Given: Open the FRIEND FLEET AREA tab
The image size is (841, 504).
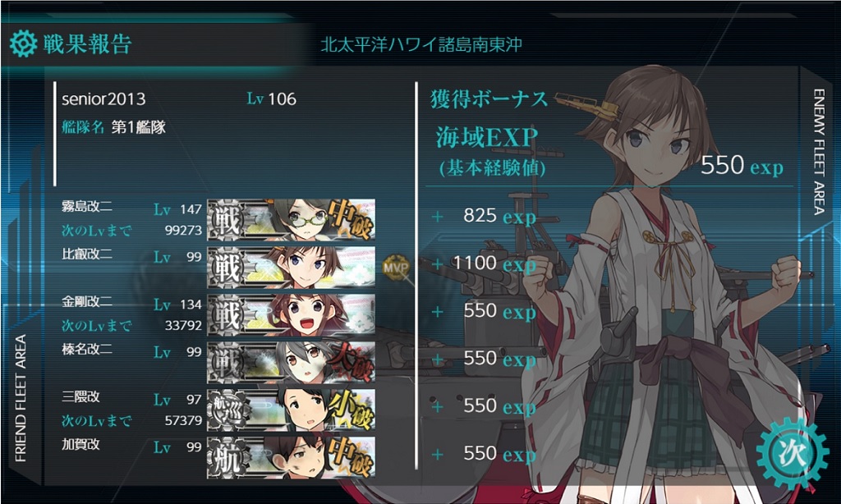Looking at the screenshot, I should click(x=21, y=398).
